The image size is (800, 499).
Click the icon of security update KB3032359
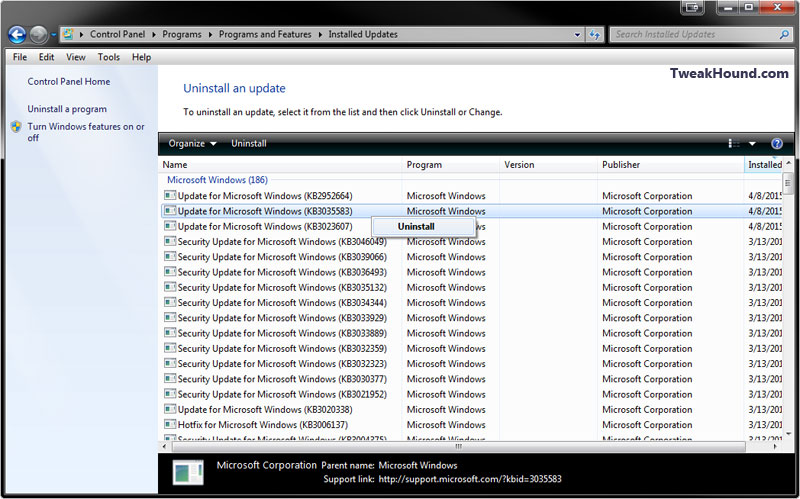(170, 348)
